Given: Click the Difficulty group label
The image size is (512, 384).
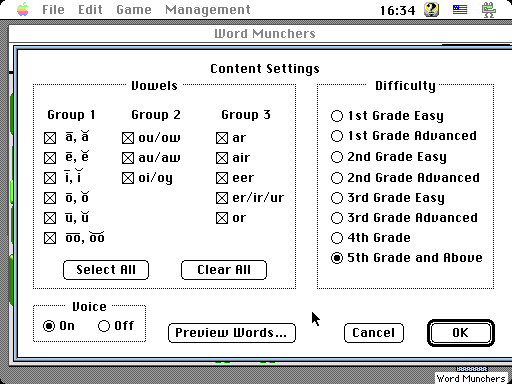Looking at the screenshot, I should pyautogui.click(x=405, y=86).
